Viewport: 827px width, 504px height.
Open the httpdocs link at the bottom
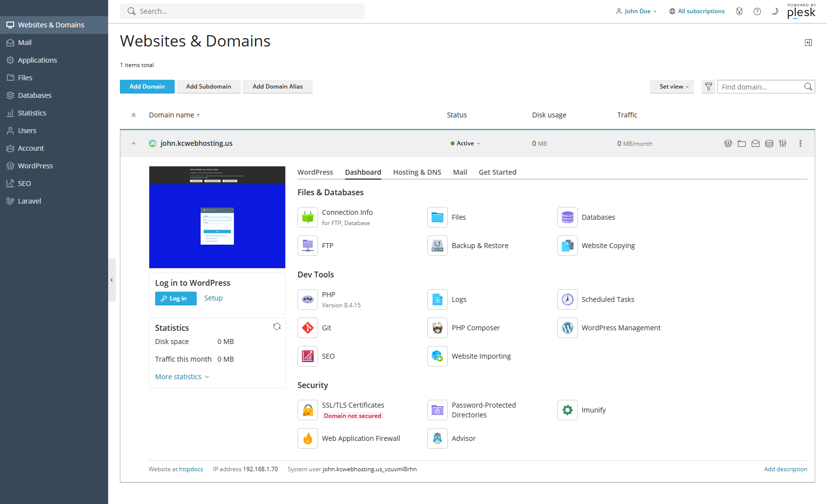coord(190,469)
